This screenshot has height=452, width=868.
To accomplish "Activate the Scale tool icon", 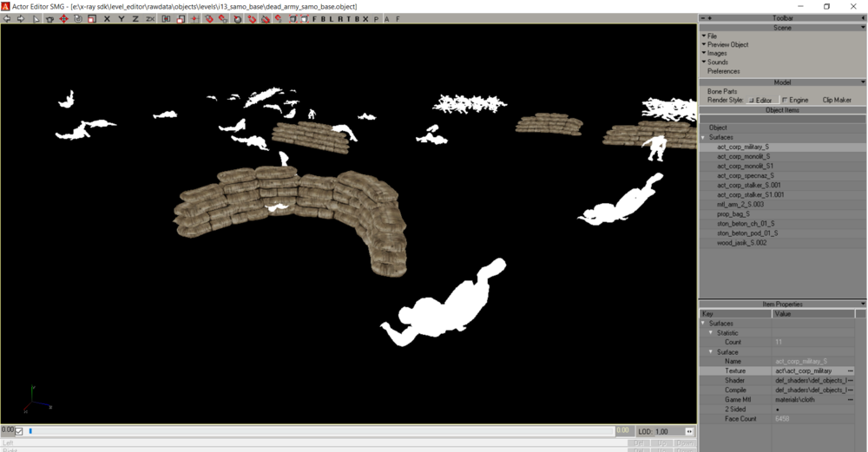I will (92, 19).
